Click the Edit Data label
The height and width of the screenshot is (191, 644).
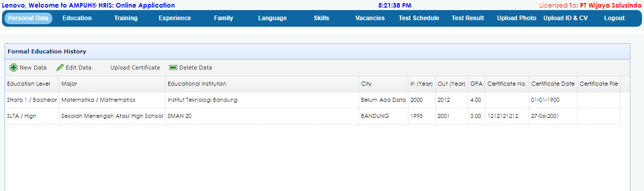click(79, 68)
